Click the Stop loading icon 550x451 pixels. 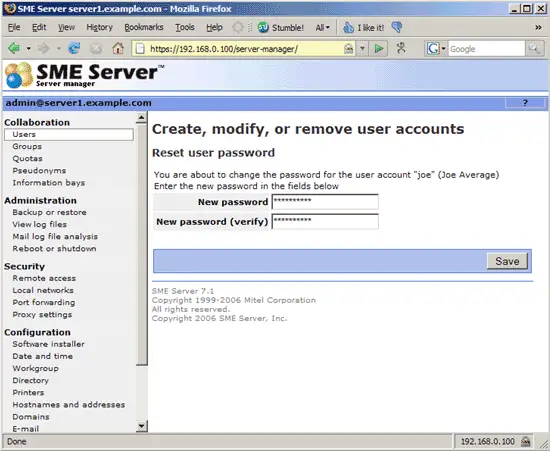coord(96,48)
